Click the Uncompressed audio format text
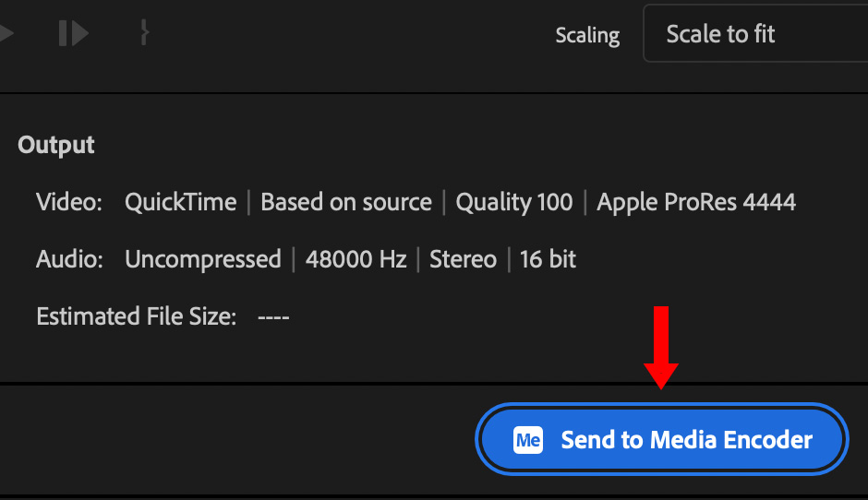Image resolution: width=868 pixels, height=500 pixels. coord(202,259)
